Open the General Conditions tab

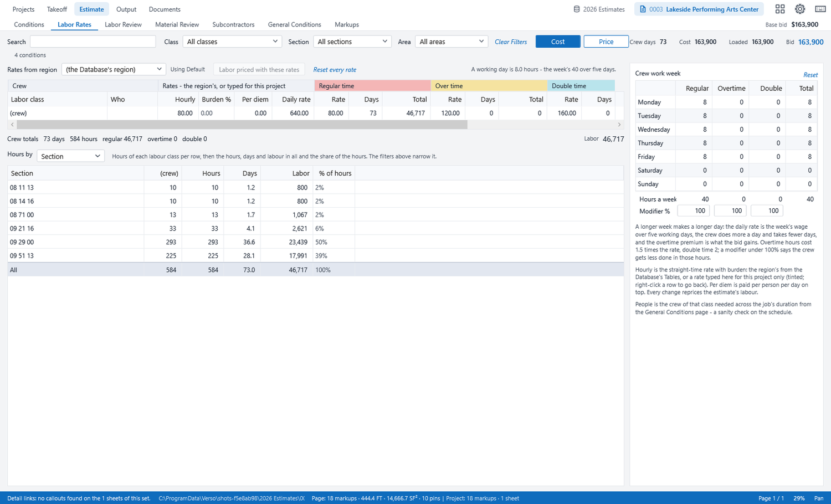(295, 24)
